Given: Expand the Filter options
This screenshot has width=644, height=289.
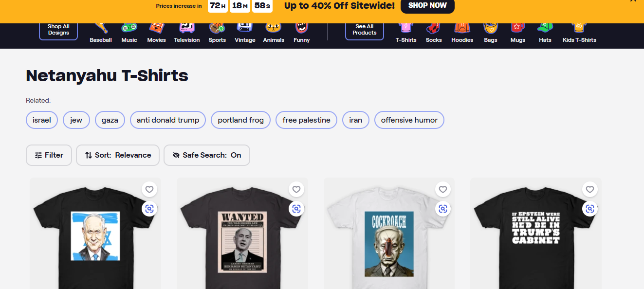Looking at the screenshot, I should coord(49,155).
